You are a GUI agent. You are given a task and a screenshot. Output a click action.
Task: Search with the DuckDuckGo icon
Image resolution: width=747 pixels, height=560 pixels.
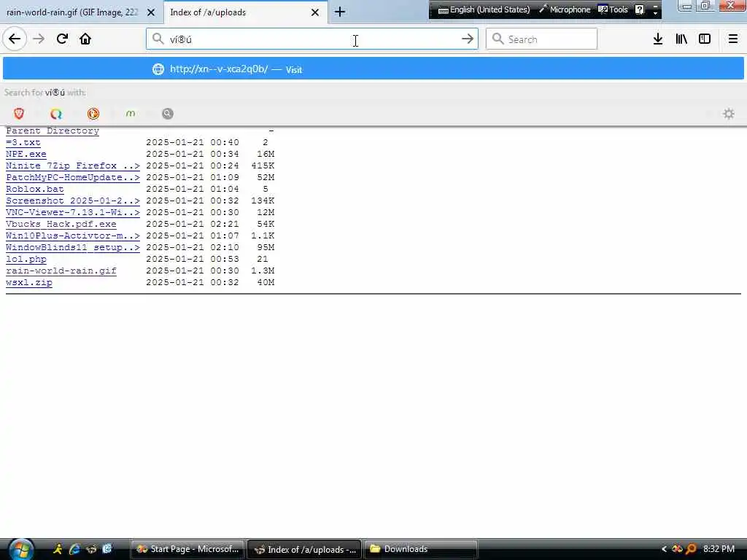coord(93,113)
